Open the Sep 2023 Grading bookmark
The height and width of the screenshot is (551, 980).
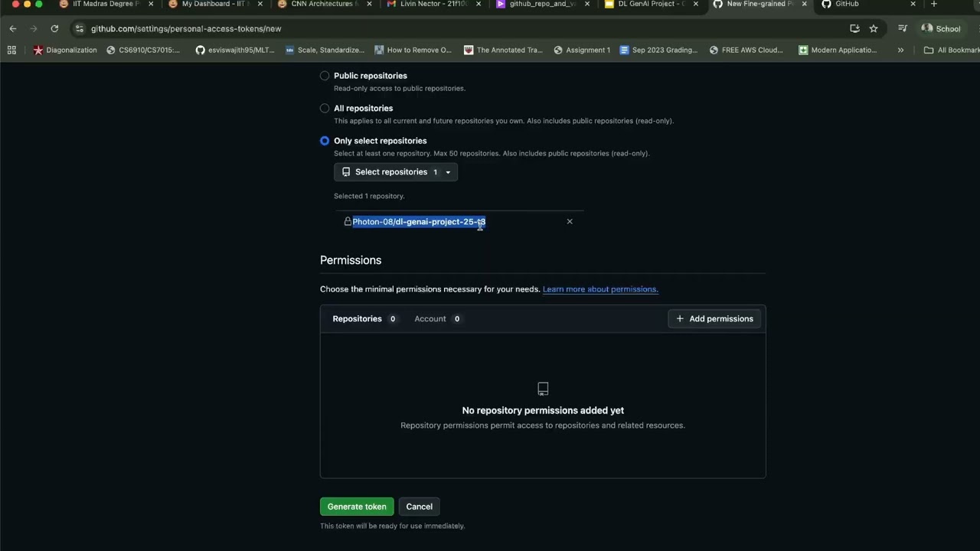tap(658, 50)
